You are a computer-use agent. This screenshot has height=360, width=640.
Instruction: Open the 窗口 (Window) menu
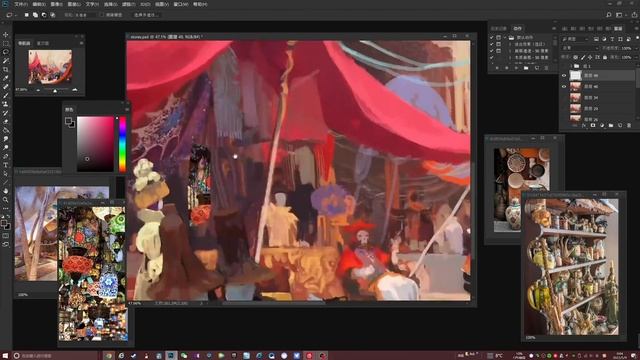(181, 4)
